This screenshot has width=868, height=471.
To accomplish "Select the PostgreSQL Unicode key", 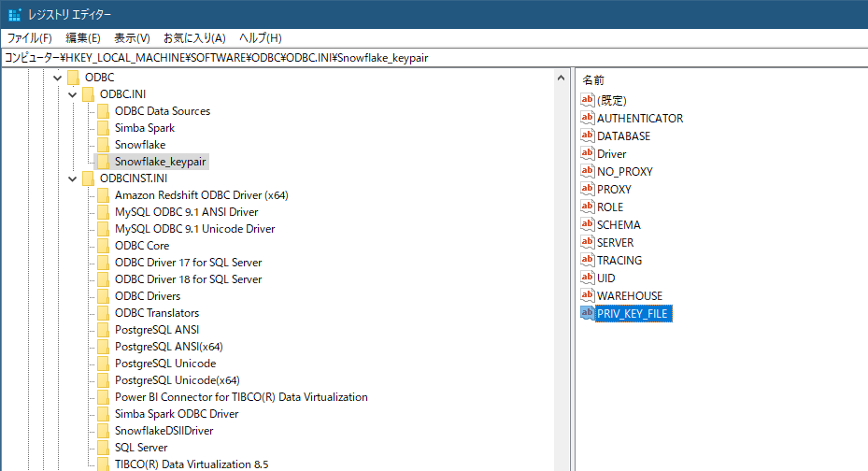I will point(165,364).
